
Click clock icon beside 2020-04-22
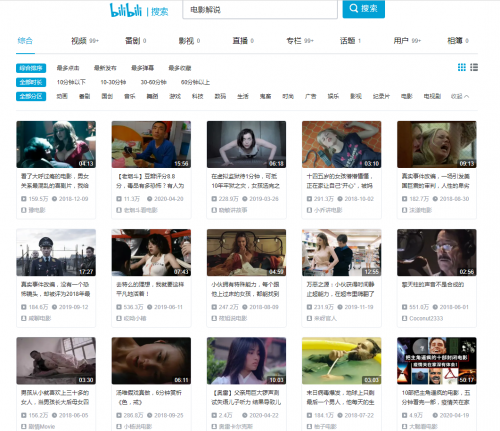[245, 415]
